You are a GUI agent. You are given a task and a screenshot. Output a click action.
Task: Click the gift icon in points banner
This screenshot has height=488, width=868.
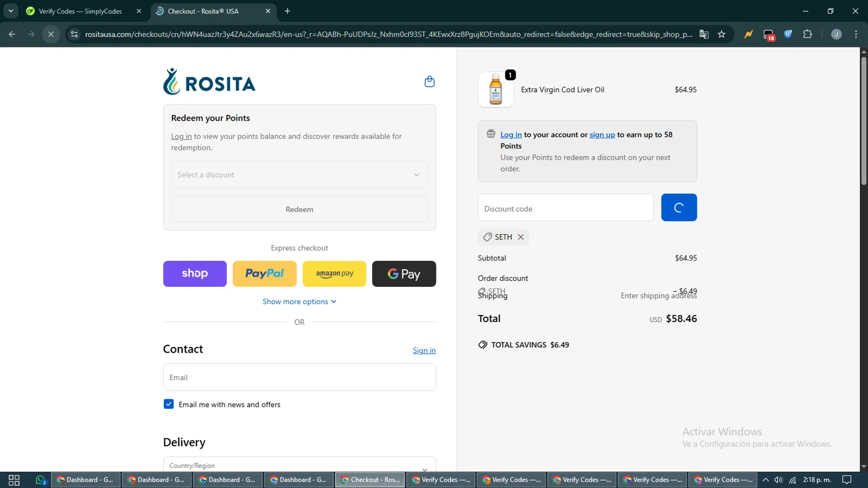[x=491, y=134]
